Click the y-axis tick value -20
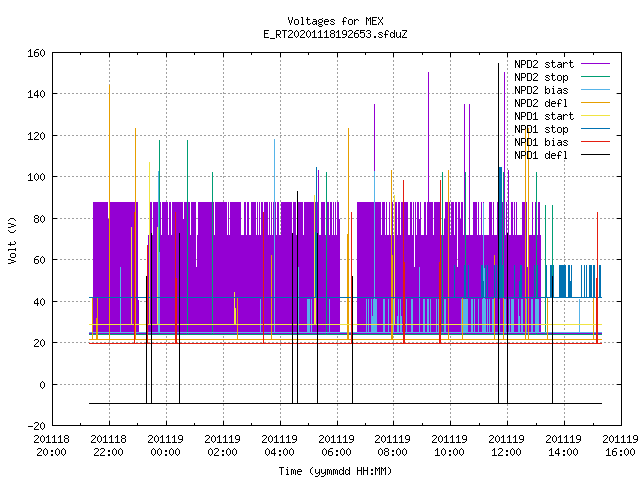This screenshot has width=640, height=480. [x=36, y=426]
